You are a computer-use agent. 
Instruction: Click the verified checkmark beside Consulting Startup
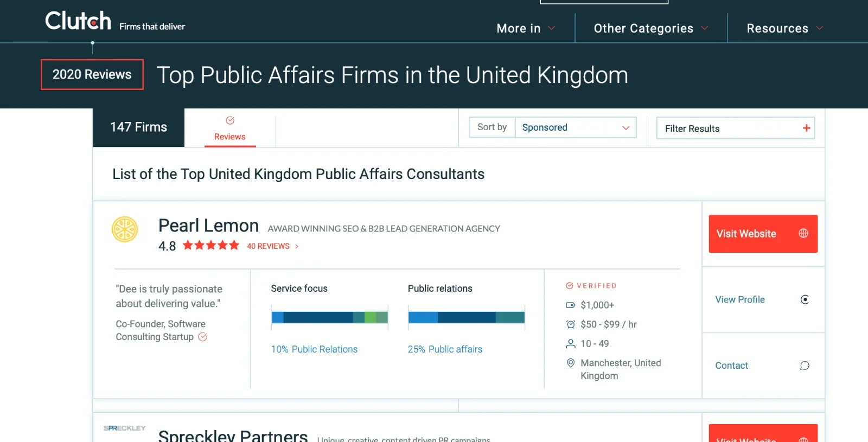click(203, 337)
